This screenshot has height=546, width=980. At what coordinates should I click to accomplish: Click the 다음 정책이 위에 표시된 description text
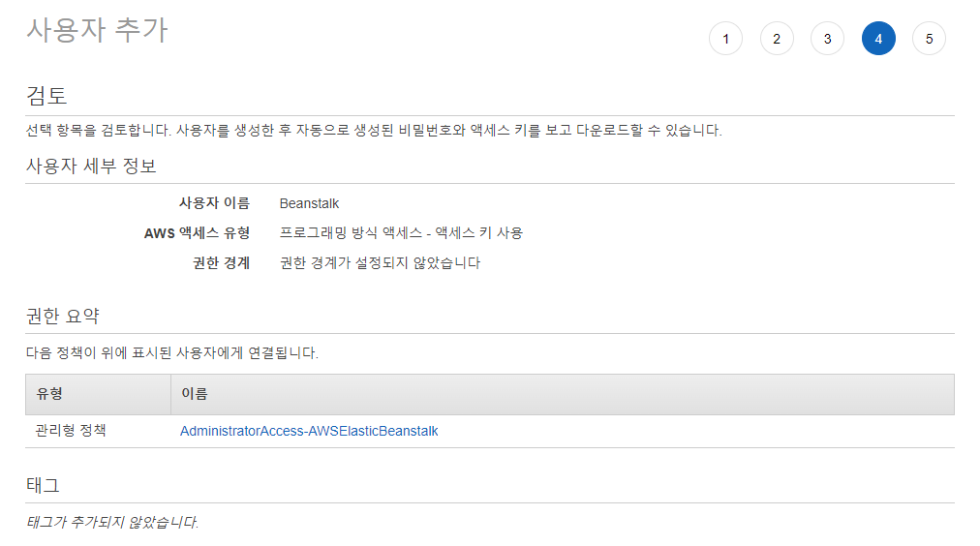pyautogui.click(x=171, y=353)
